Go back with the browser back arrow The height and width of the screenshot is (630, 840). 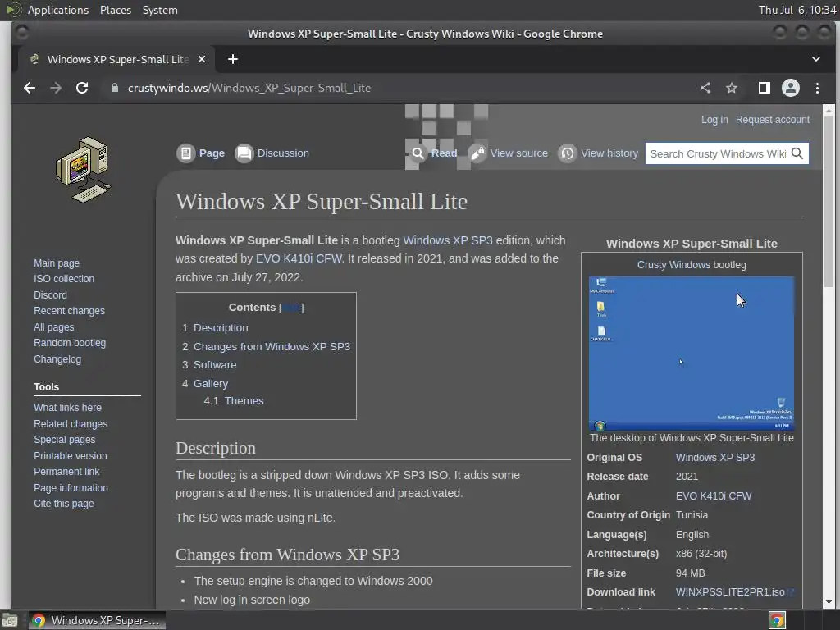click(x=30, y=88)
